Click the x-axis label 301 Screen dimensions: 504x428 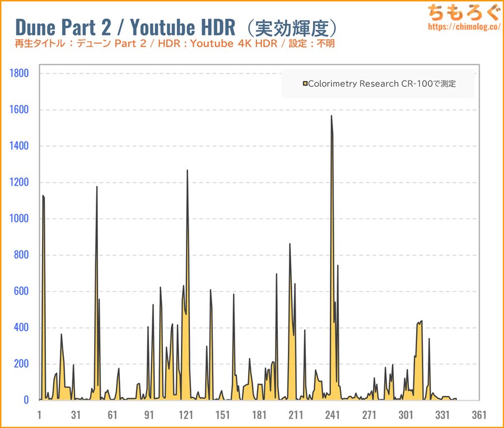coord(405,415)
